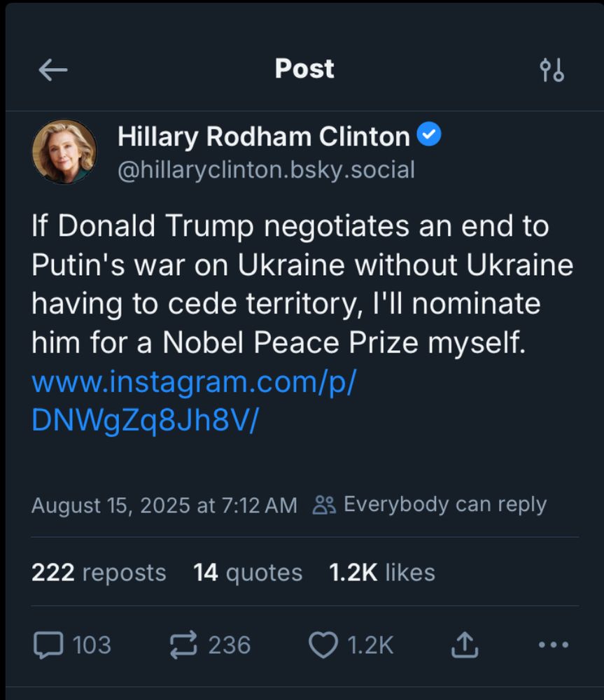Open thread view settings icon

point(552,70)
